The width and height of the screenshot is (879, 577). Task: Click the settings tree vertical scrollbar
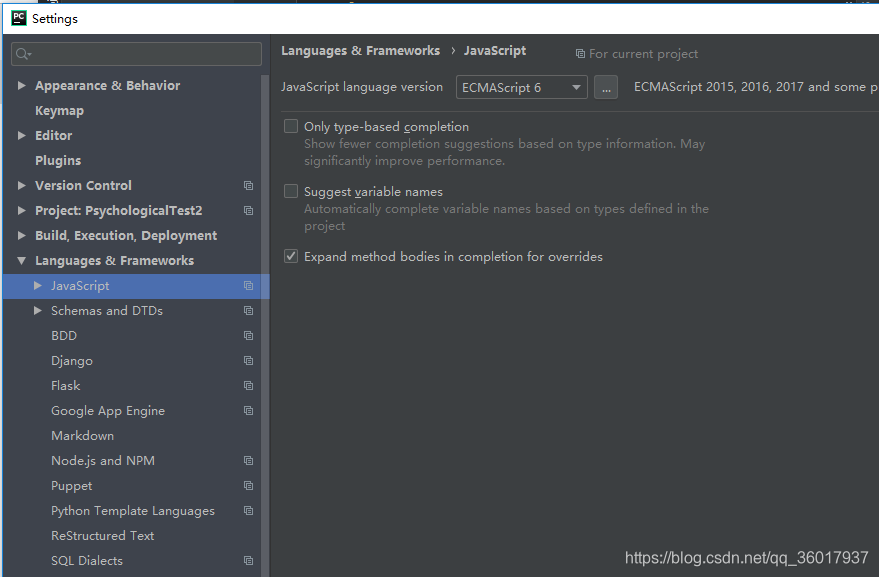[x=265, y=325]
